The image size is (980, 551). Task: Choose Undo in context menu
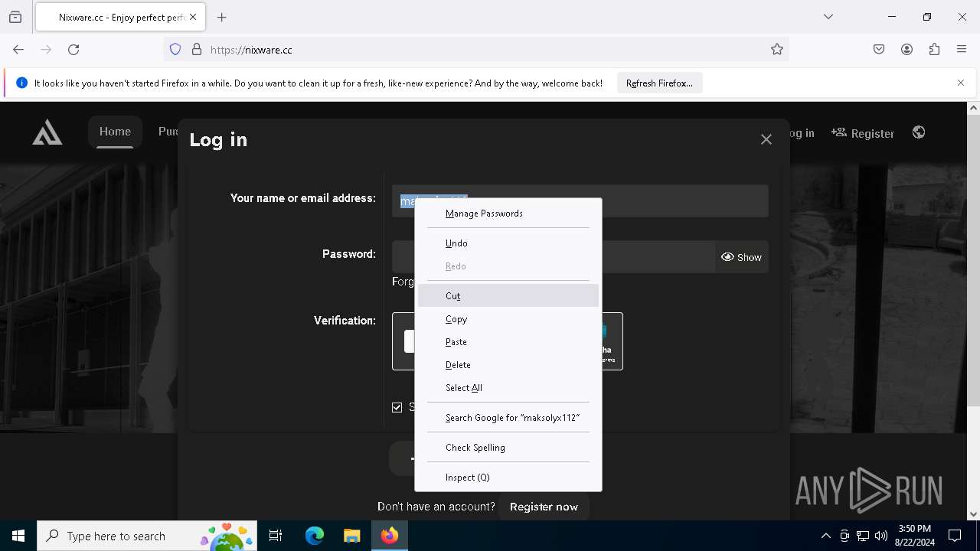click(x=508, y=243)
